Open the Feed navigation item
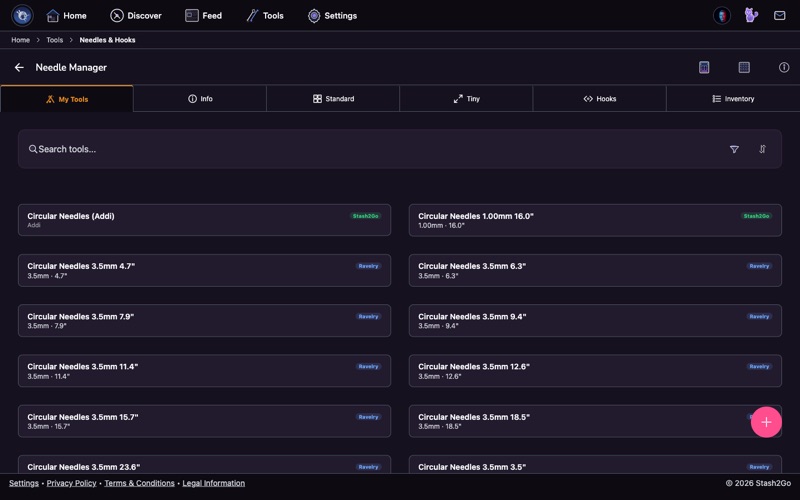 pos(204,16)
